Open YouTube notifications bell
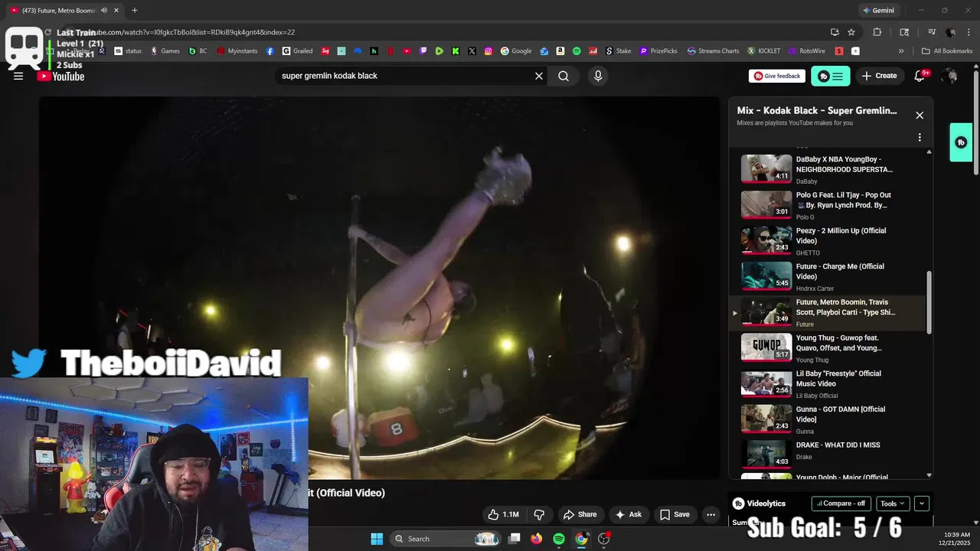 (x=920, y=76)
